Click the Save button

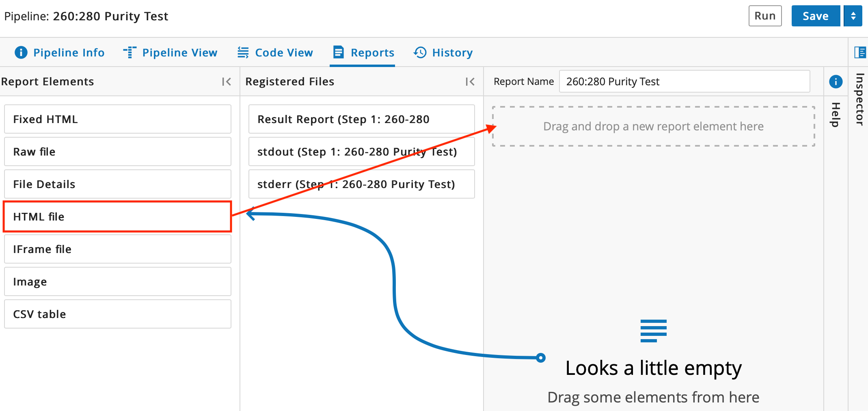816,16
